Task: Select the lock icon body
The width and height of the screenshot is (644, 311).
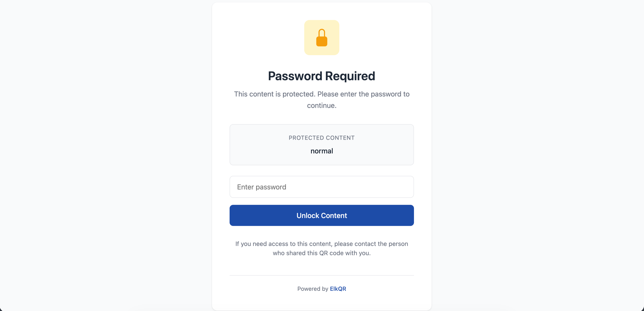Action: click(x=322, y=41)
